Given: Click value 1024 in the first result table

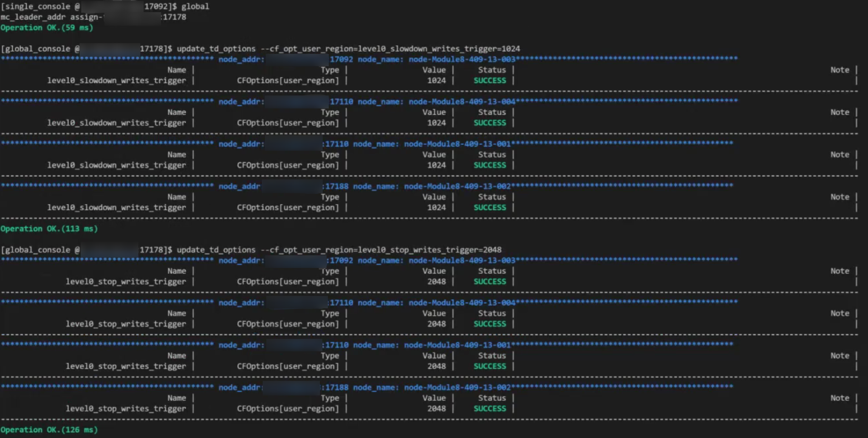Looking at the screenshot, I should 436,81.
